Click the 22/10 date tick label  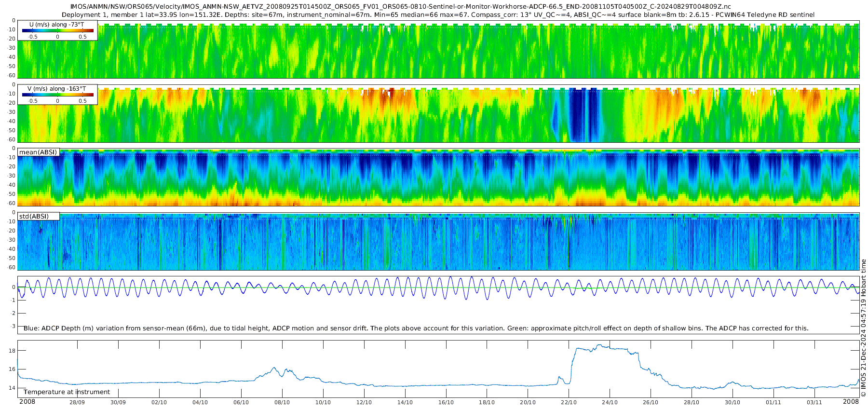click(x=569, y=402)
